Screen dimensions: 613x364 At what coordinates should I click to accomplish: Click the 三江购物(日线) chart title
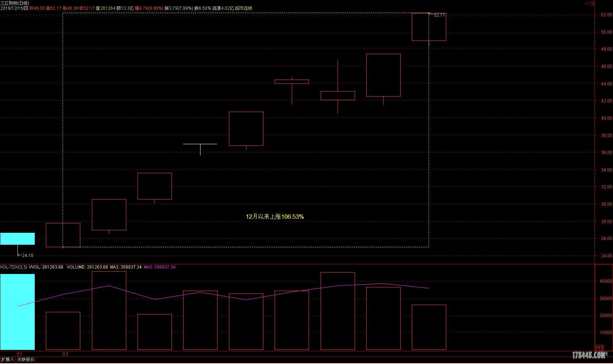point(14,3)
